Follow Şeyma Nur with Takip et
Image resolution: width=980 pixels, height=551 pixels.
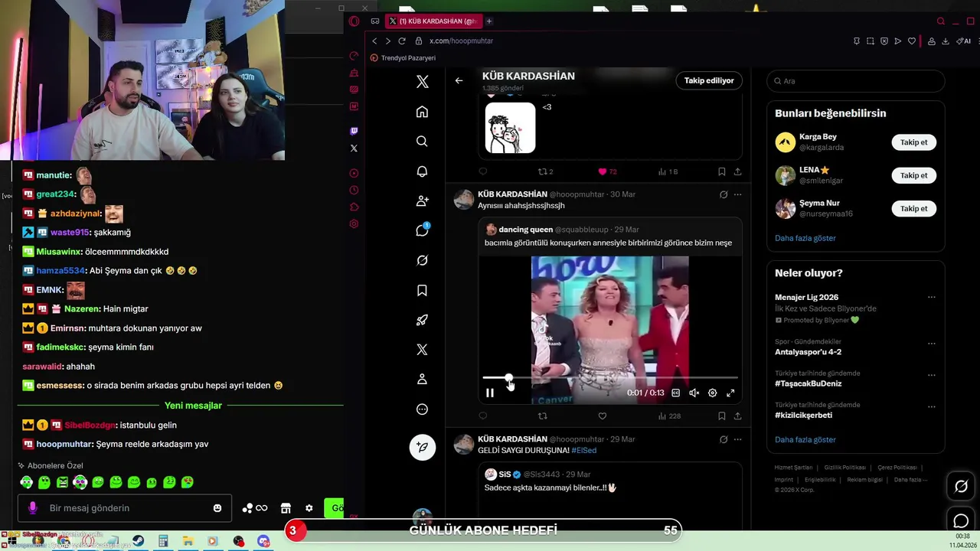[x=913, y=208]
